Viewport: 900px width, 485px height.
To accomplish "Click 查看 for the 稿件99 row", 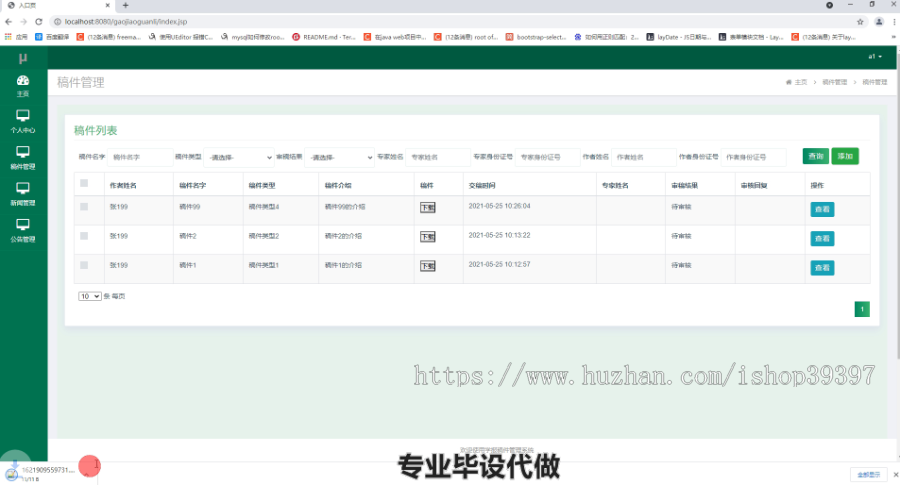I will 822,209.
